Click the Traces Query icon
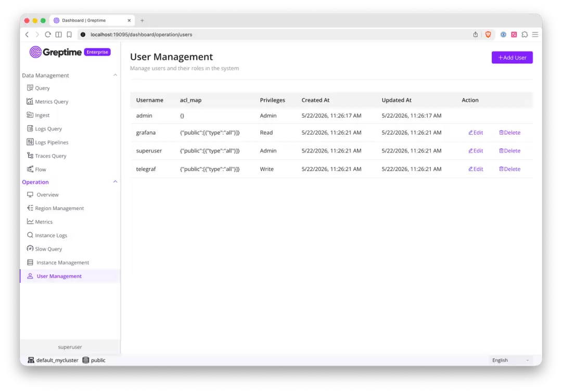This screenshot has height=392, width=562. pos(30,156)
